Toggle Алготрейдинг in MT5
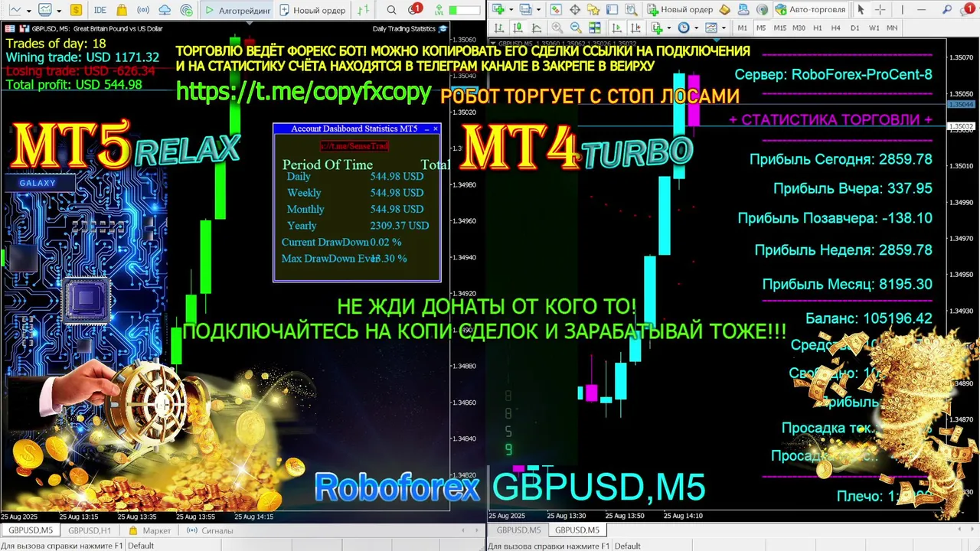The width and height of the screenshot is (980, 551). [237, 10]
